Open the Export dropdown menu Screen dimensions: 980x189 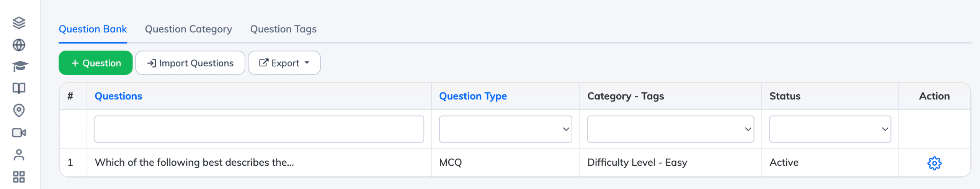(284, 63)
